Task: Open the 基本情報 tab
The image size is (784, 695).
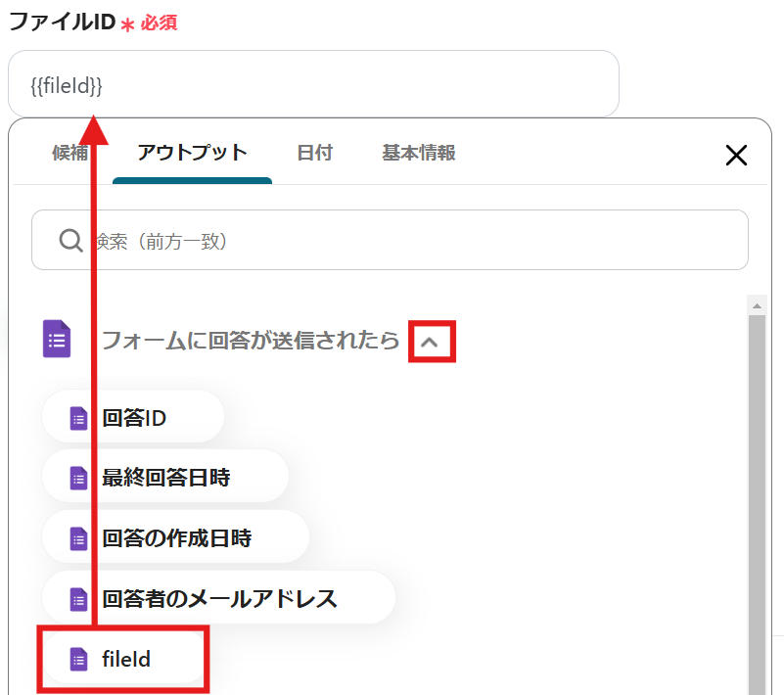Action: (419, 153)
